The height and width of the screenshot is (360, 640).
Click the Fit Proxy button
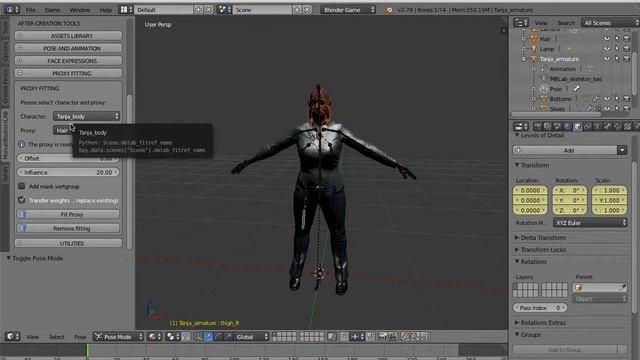68,214
